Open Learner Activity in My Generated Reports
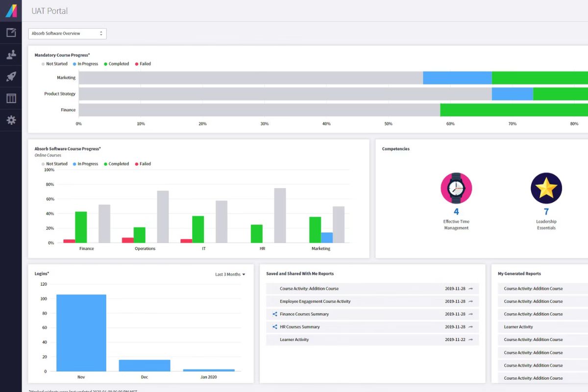Screen dimensions: 588x392 click(x=518, y=327)
